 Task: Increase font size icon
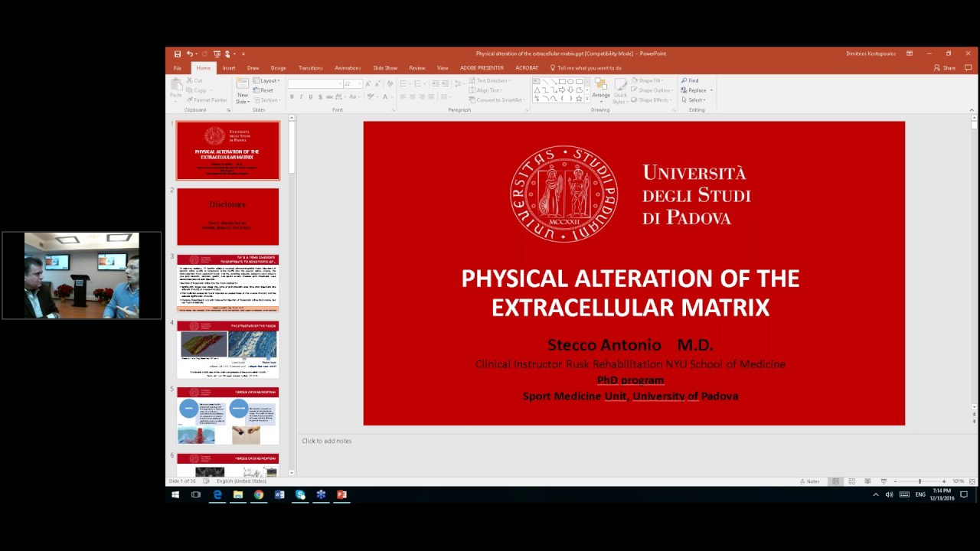tap(368, 84)
